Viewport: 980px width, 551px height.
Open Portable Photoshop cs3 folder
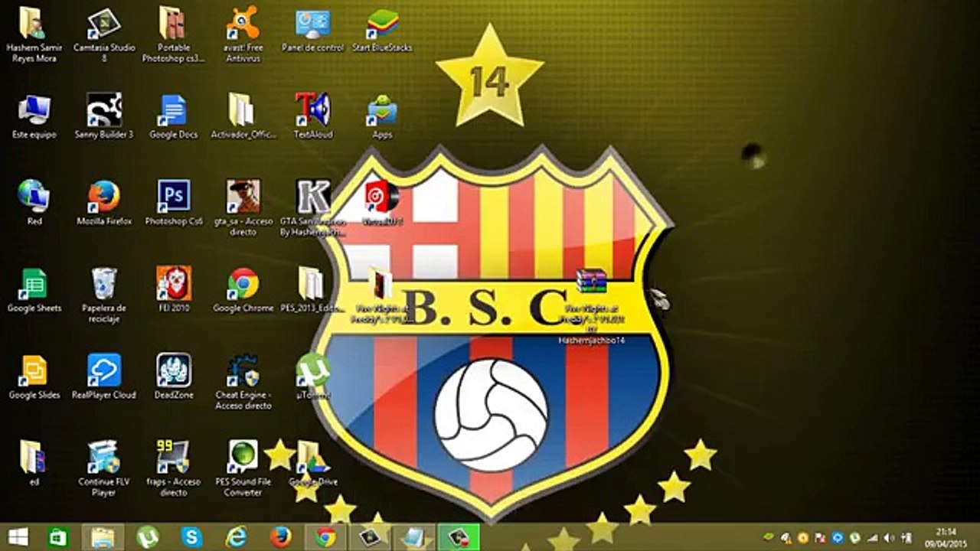point(174,34)
